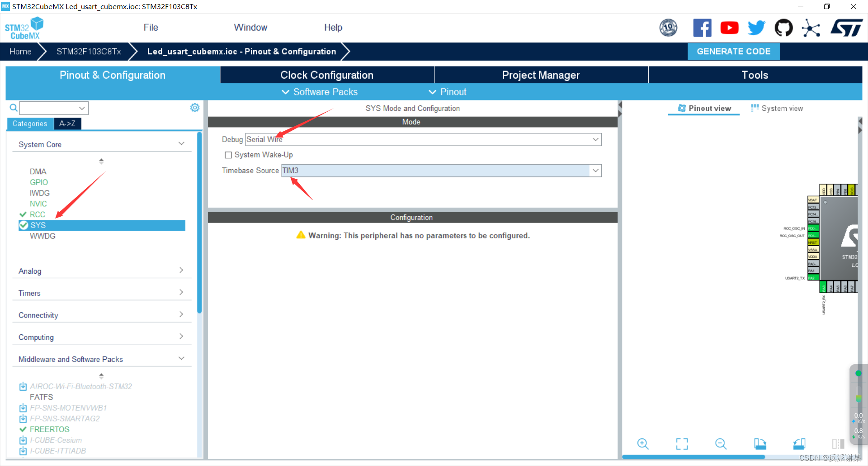
Task: Click the download icon beside FP-SNS-MOTENVWB1
Action: click(23, 408)
